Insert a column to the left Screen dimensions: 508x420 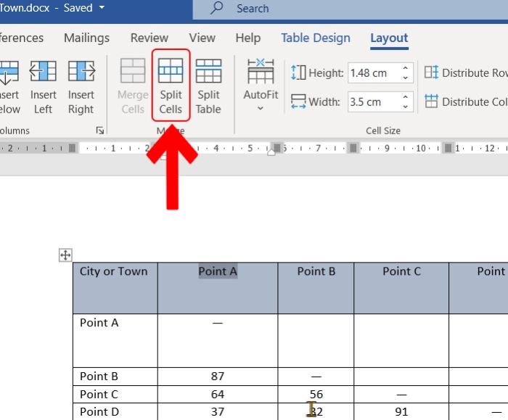click(43, 87)
